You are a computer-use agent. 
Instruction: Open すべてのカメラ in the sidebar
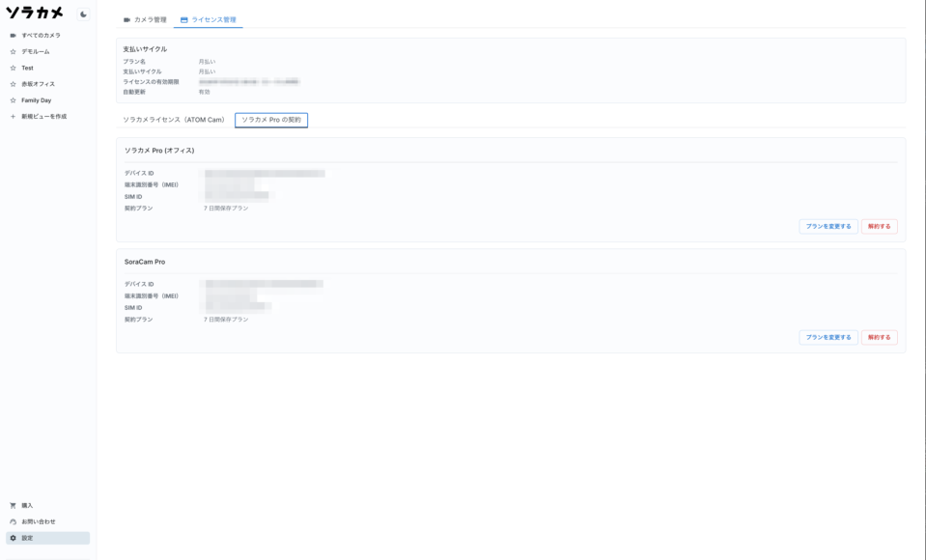click(48, 36)
